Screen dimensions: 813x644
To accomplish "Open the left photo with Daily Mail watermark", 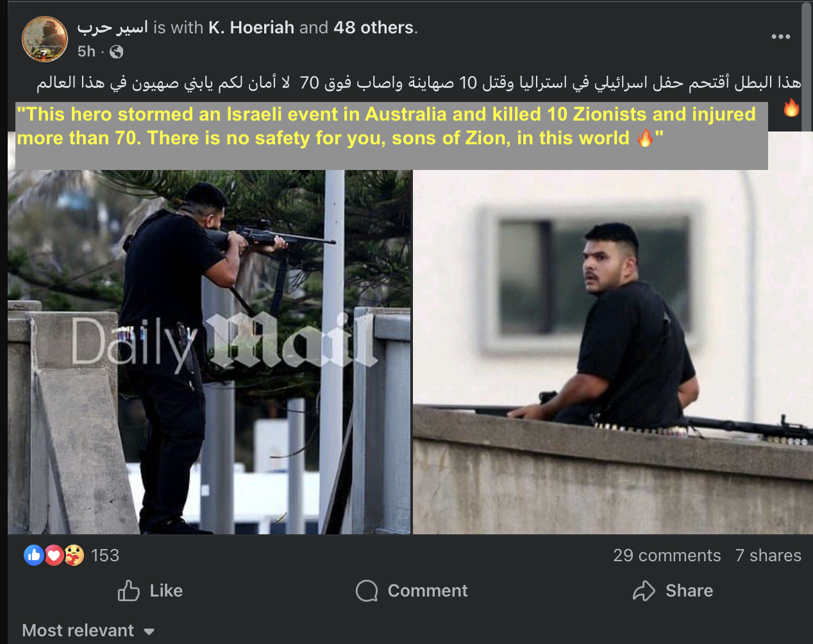I will [x=209, y=352].
